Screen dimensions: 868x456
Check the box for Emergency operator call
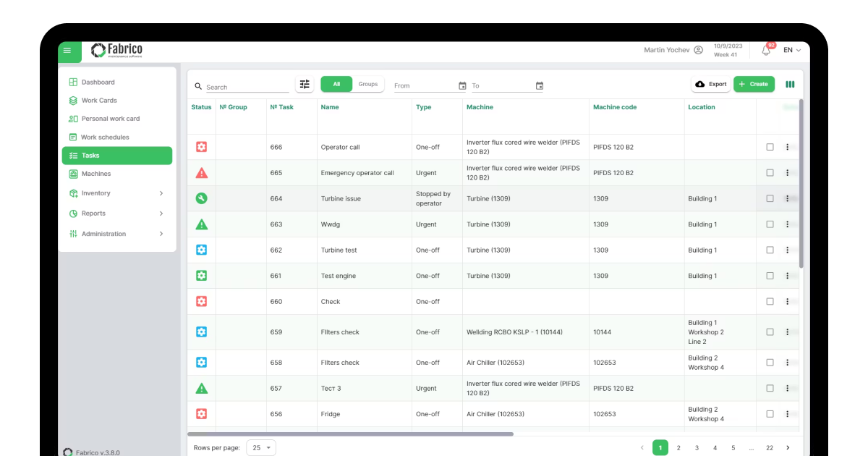(x=770, y=173)
